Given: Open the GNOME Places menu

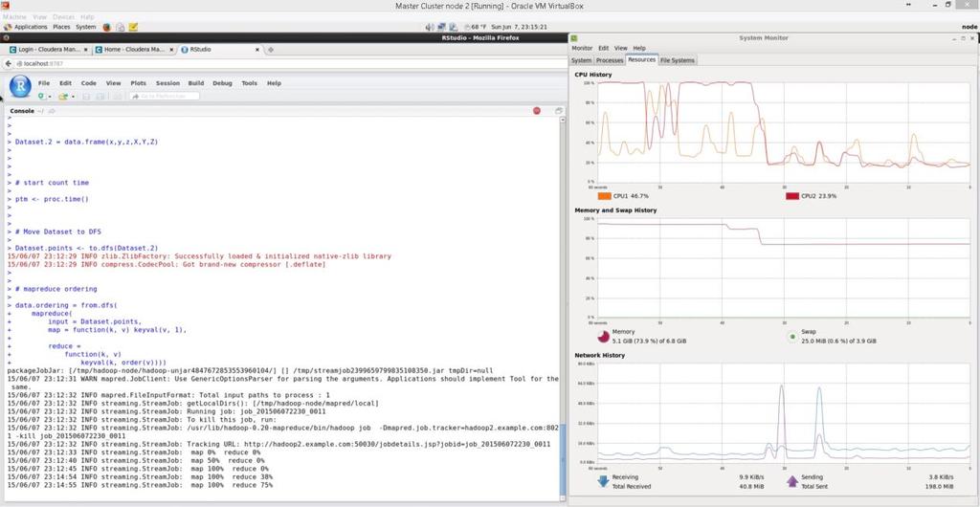Looking at the screenshot, I should point(61,27).
